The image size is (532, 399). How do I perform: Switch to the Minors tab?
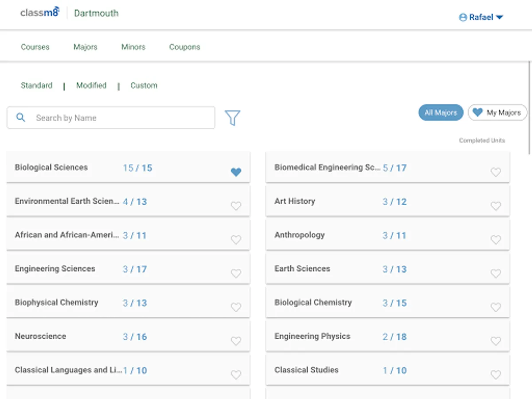[133, 47]
